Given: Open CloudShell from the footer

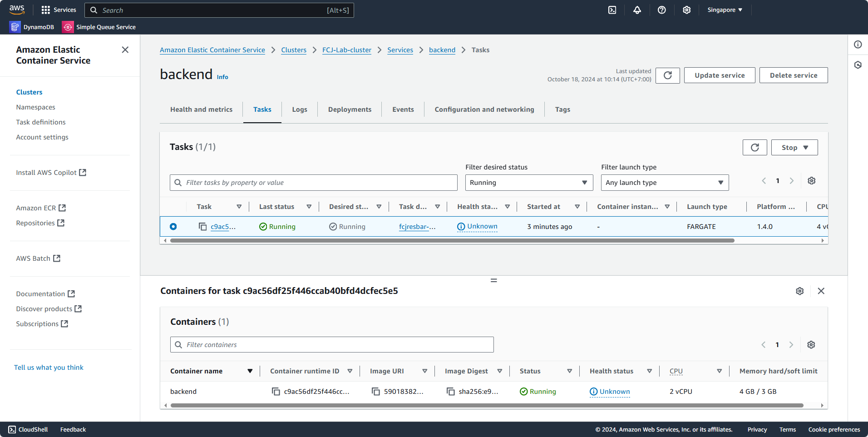Looking at the screenshot, I should click(28, 430).
